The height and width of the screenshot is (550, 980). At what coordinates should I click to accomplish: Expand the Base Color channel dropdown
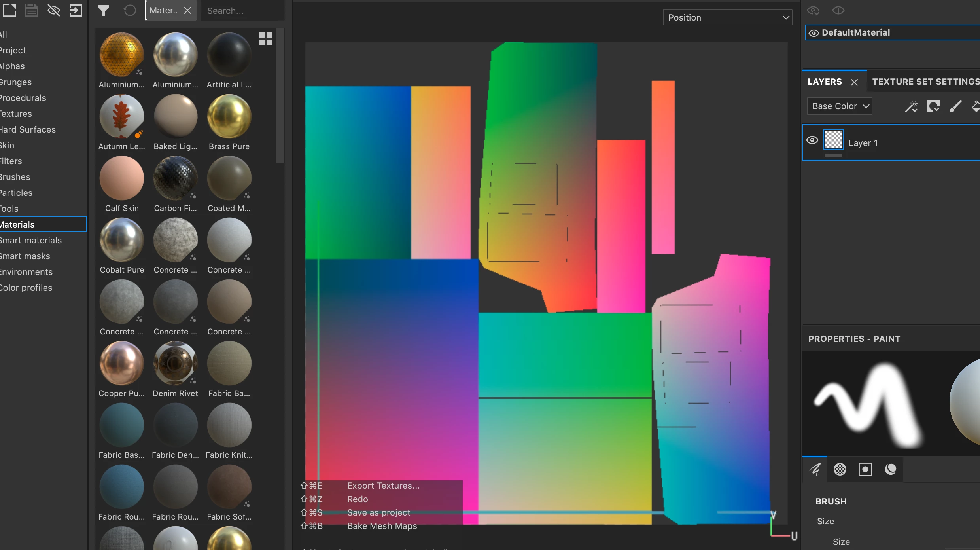[x=839, y=106]
